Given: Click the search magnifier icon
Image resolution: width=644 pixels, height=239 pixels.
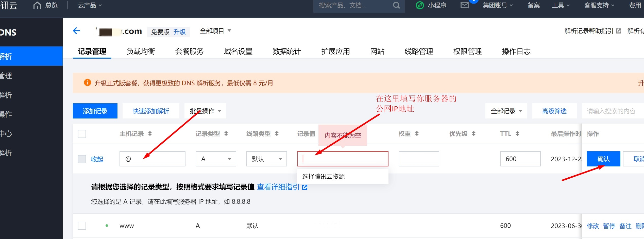Looking at the screenshot, I should [x=396, y=5].
